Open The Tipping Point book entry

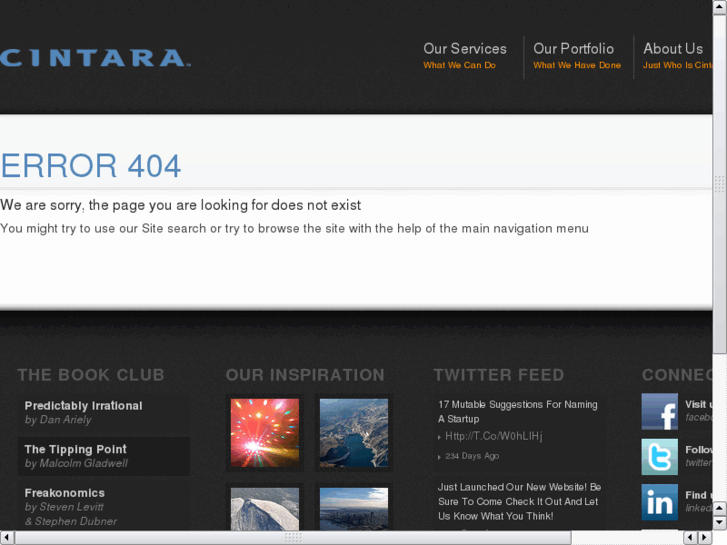[104, 456]
